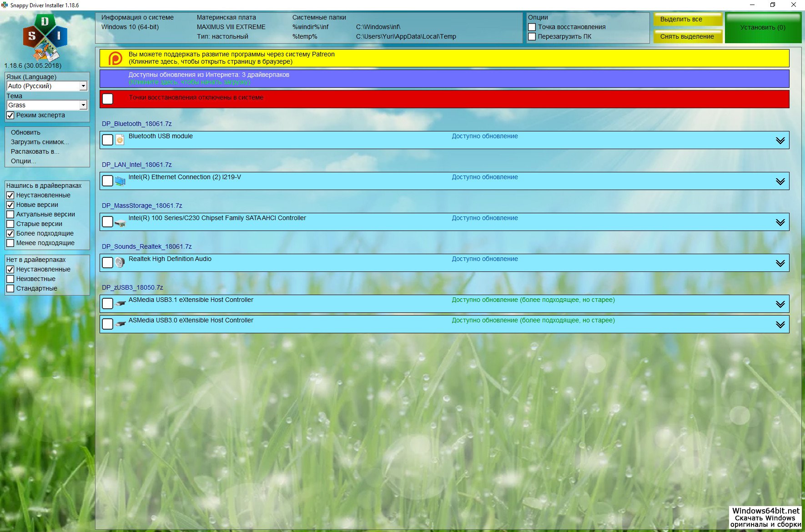Tick the checkbox for Realtek High Definition Audio
Viewport: 805px width, 532px height.
pos(108,263)
